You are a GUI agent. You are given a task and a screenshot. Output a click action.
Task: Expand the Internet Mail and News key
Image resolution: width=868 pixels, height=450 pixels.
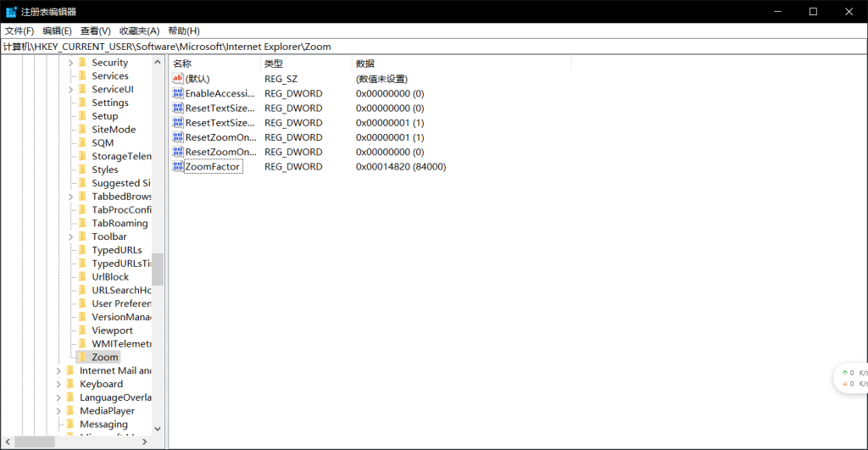pyautogui.click(x=58, y=370)
